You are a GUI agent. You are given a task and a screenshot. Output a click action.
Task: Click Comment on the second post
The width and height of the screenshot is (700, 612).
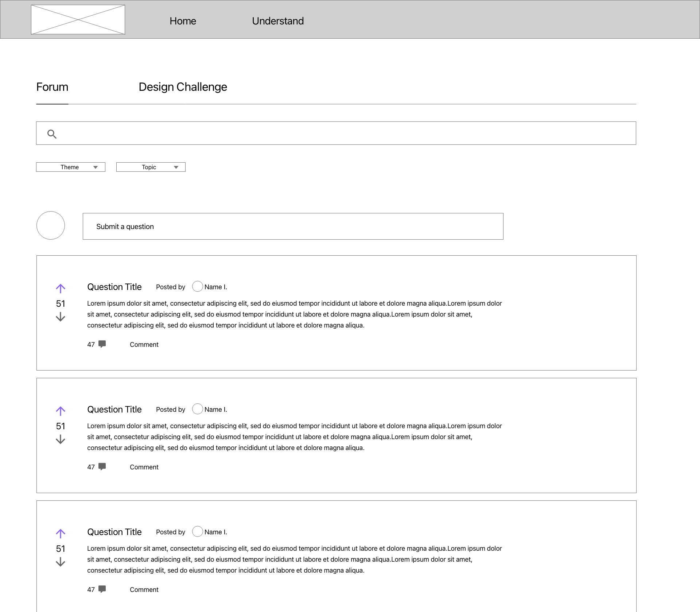pyautogui.click(x=144, y=467)
